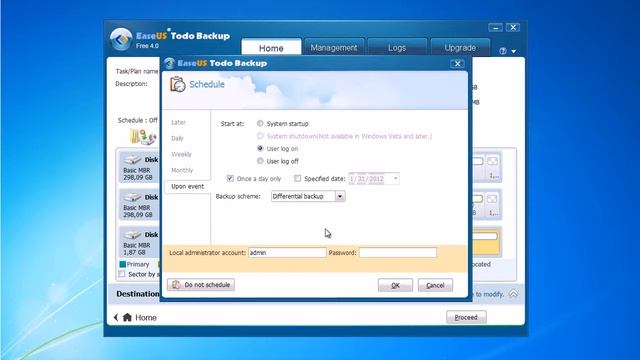
Task: Click the Do not schedule button
Action: (x=201, y=284)
